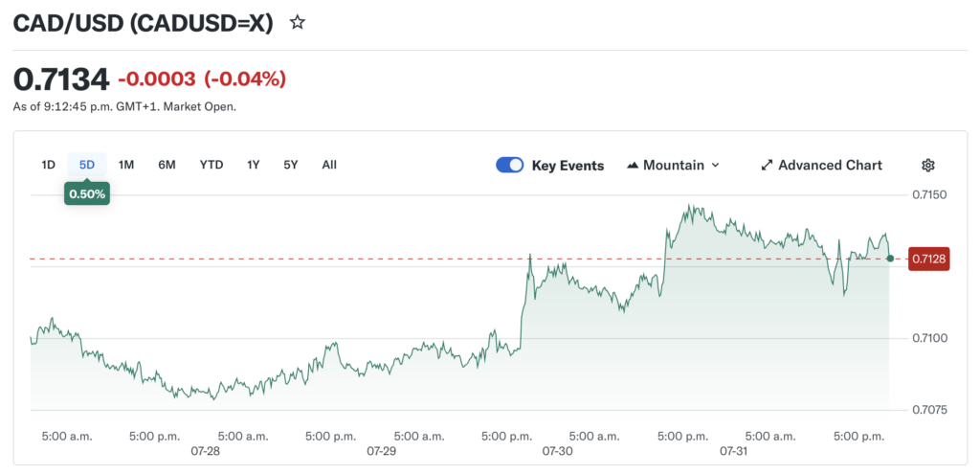This screenshot has width=980, height=474.
Task: Add CAD/USD to watchlist with star icon
Action: (298, 23)
